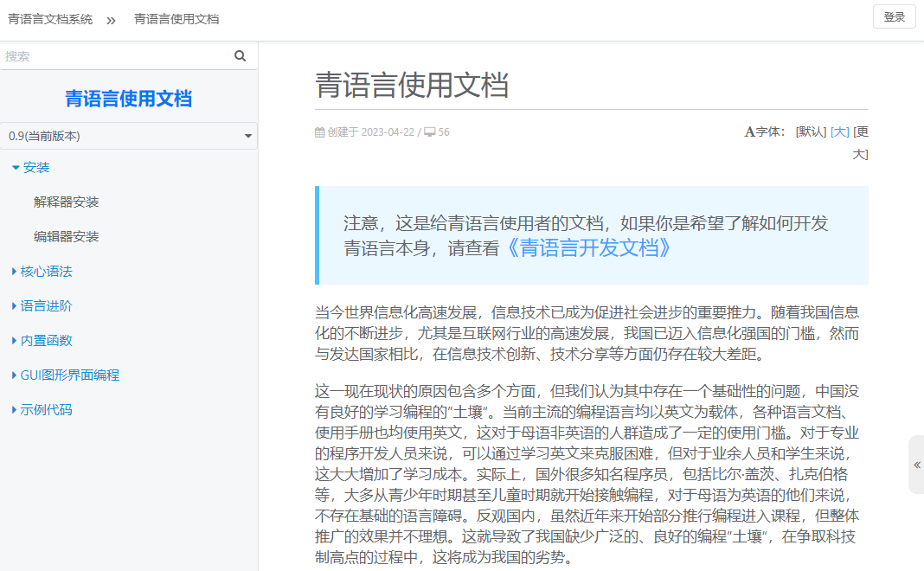Image resolution: width=924 pixels, height=571 pixels.
Task: Click the calendar icon beside creation date
Action: tap(319, 132)
